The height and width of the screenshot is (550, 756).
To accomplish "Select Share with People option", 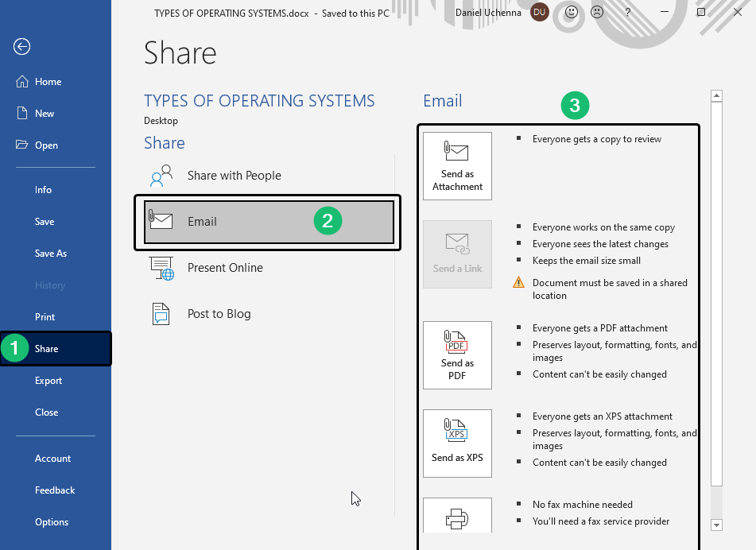I will pos(234,176).
